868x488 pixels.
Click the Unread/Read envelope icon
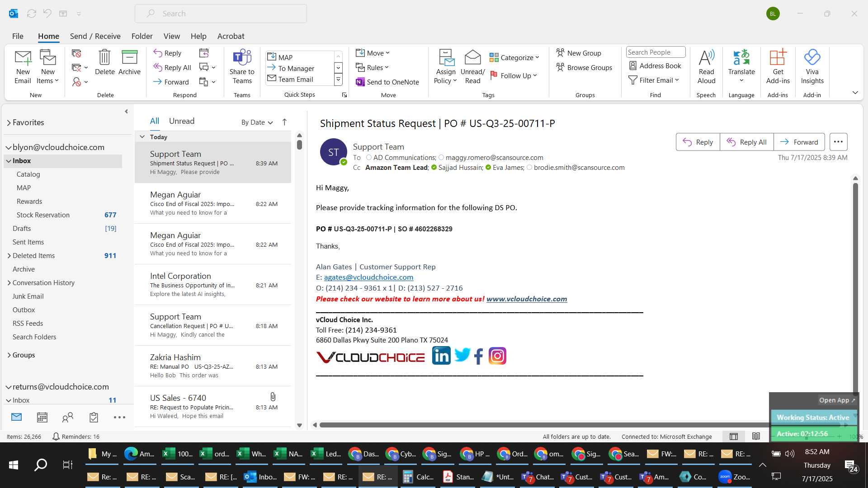click(472, 67)
